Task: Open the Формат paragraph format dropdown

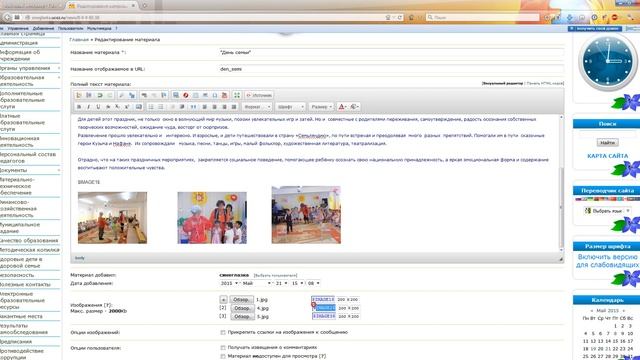Action: (257, 107)
